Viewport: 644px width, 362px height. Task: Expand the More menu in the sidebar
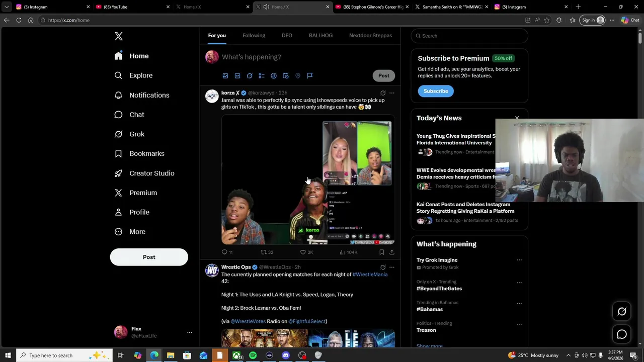pos(130,232)
